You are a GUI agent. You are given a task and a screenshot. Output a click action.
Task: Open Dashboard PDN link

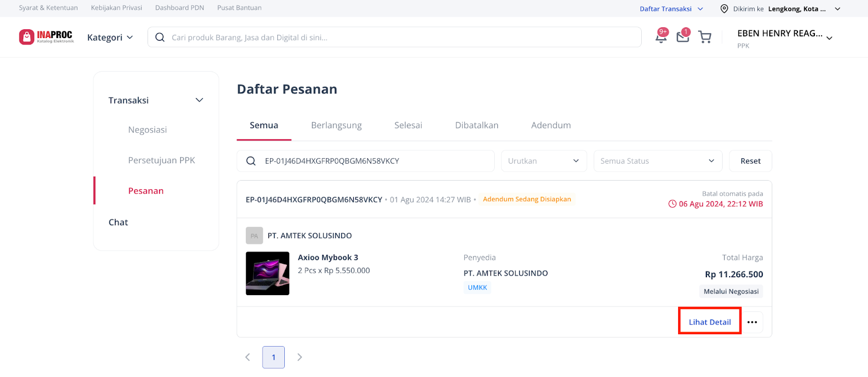tap(180, 8)
